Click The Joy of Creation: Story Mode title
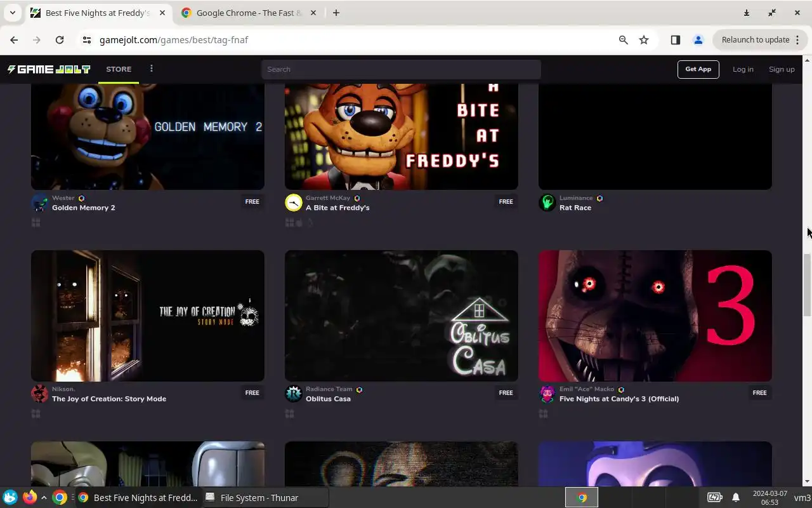The width and height of the screenshot is (812, 508). 109,399
